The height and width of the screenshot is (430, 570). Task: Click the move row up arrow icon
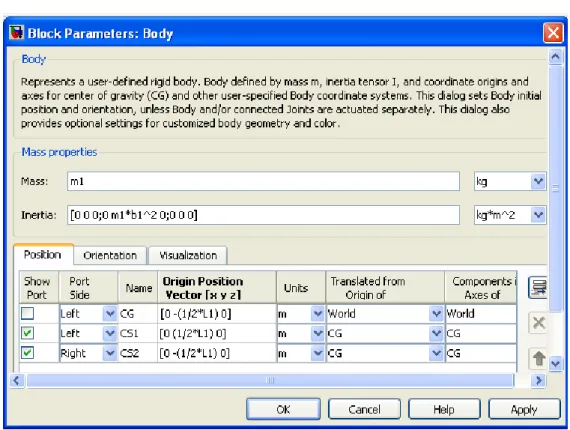[538, 358]
